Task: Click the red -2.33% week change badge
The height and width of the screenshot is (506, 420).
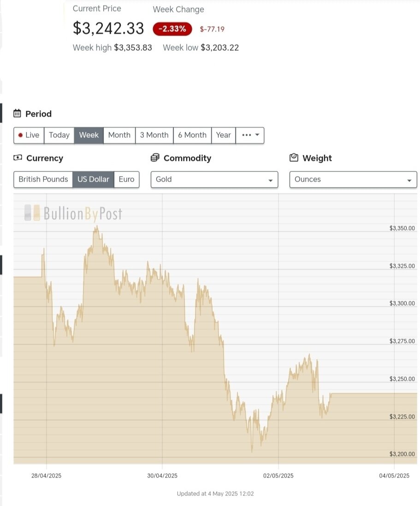Action: 172,29
